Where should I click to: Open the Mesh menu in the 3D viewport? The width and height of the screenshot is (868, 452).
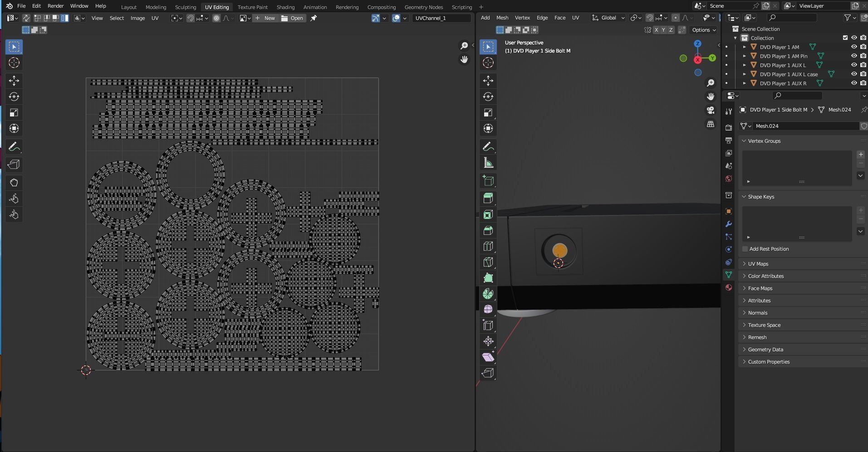tap(502, 18)
